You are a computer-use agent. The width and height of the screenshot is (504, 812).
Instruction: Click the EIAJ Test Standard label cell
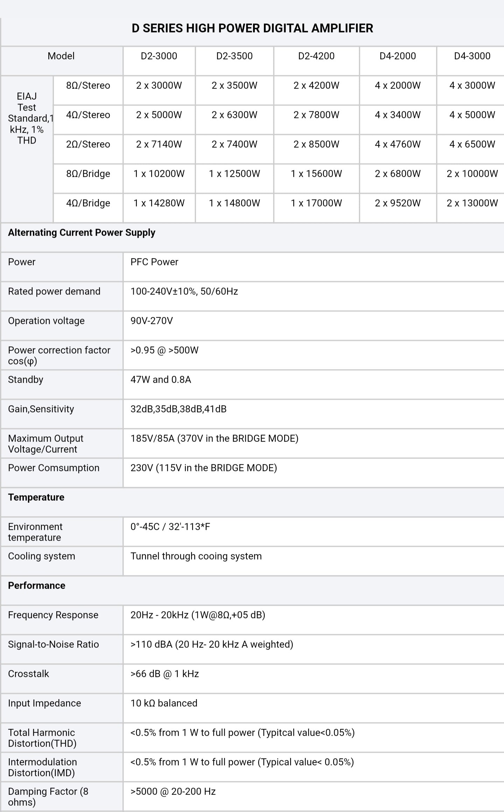27,118
